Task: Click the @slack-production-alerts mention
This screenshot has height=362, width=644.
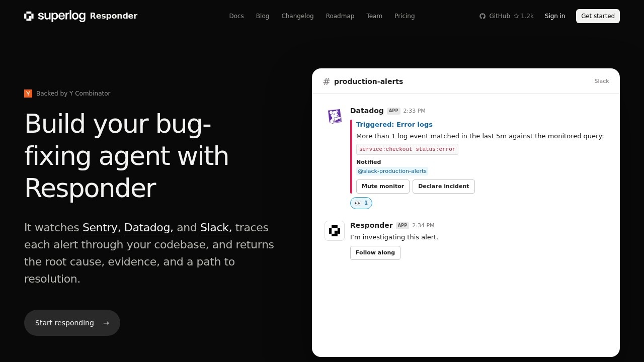Action: (392, 171)
